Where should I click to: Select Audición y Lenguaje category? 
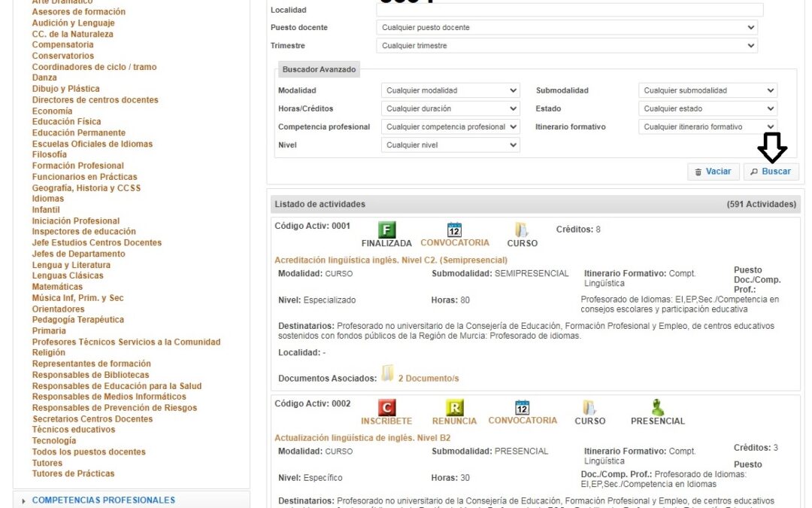click(74, 23)
